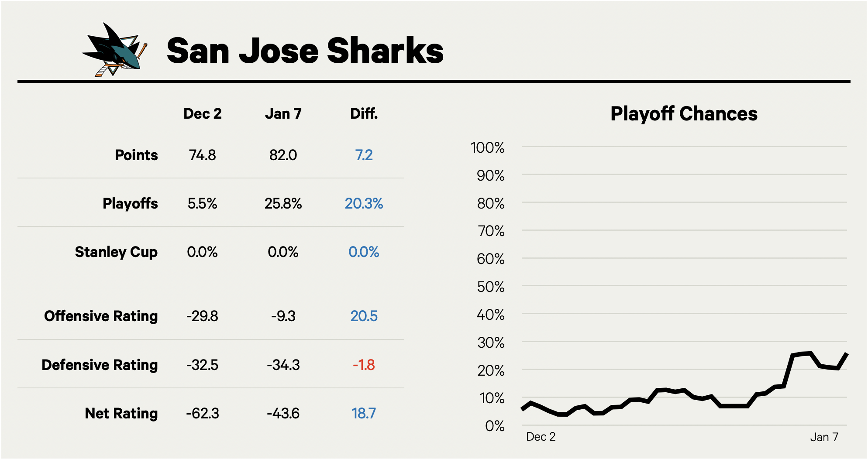Click the San Jose Sharks logo
Viewport: 868px width, 459px height.
pyautogui.click(x=115, y=50)
